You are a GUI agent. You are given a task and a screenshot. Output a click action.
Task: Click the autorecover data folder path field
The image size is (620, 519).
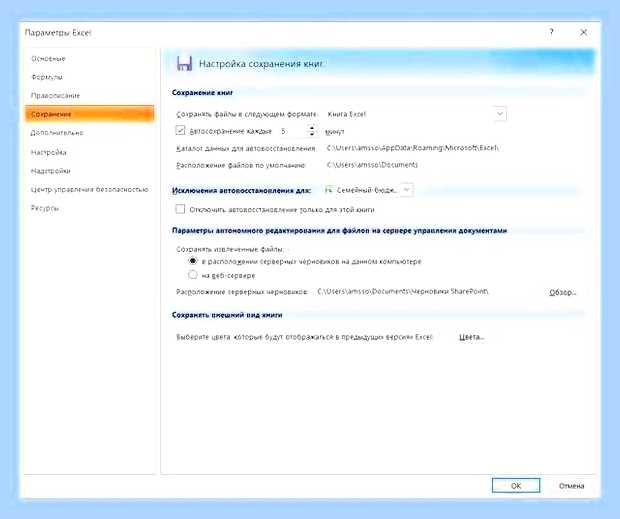coord(412,148)
